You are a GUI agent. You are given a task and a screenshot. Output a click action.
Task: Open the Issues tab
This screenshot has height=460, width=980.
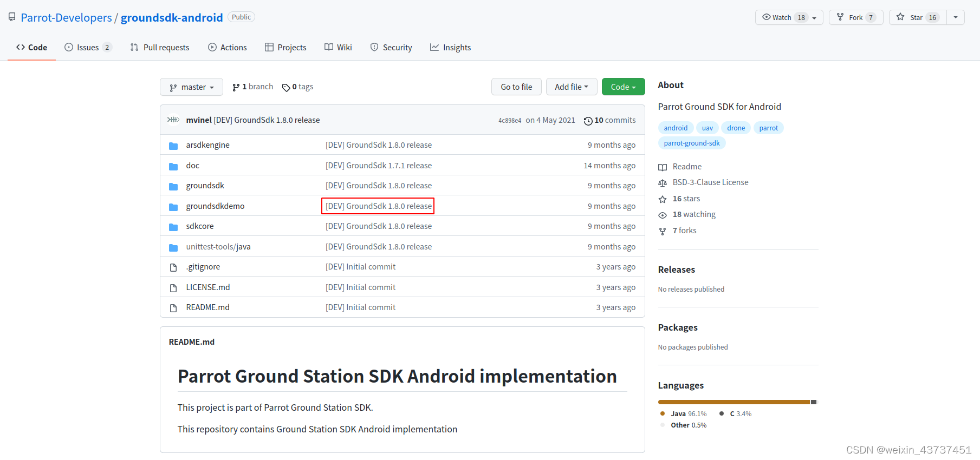(x=88, y=48)
